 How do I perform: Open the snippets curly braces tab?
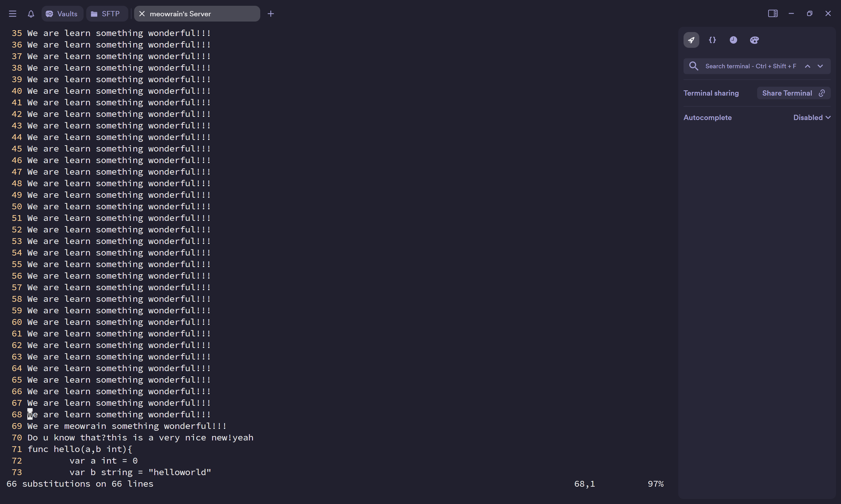point(712,40)
